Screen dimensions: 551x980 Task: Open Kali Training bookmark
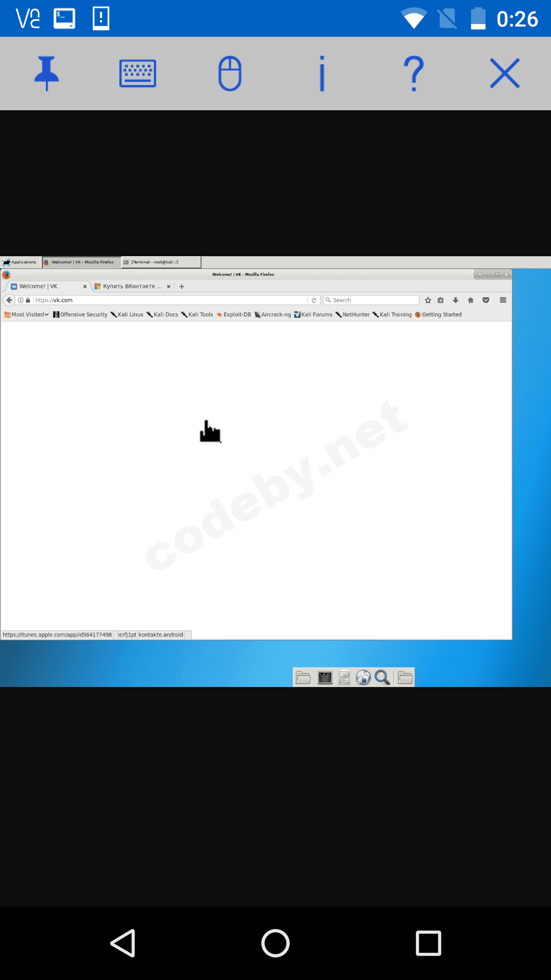coord(392,314)
